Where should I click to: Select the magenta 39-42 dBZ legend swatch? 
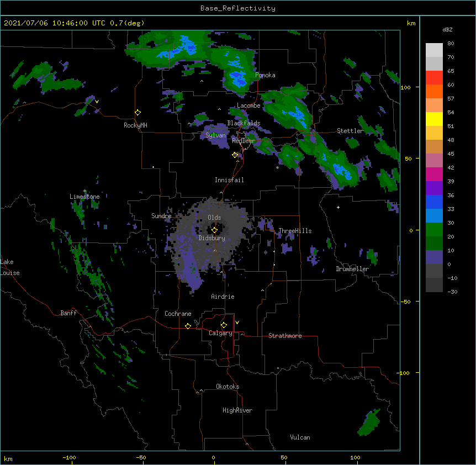click(434, 174)
